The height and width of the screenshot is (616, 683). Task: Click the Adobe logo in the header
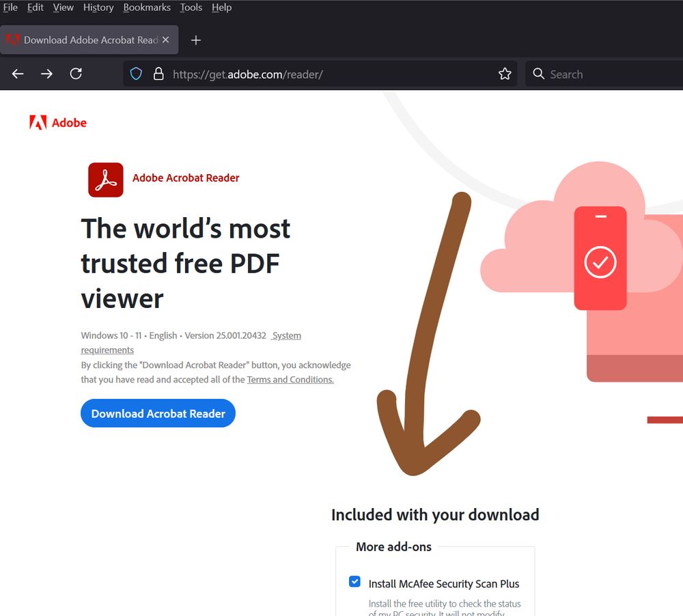58,123
